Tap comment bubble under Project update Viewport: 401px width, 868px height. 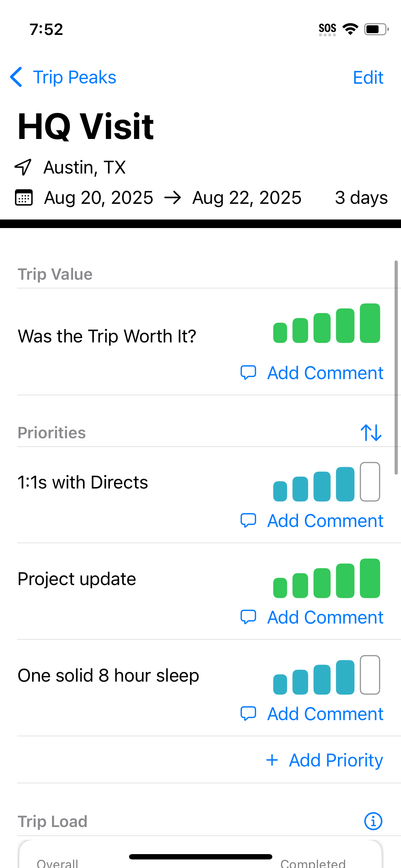[x=248, y=617]
